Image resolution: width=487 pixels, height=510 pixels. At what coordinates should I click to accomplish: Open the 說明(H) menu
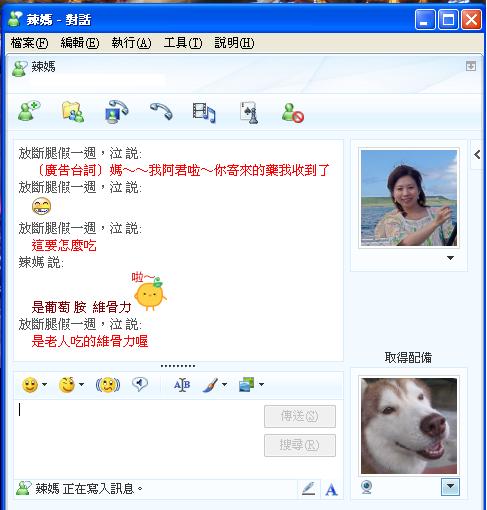pos(234,43)
